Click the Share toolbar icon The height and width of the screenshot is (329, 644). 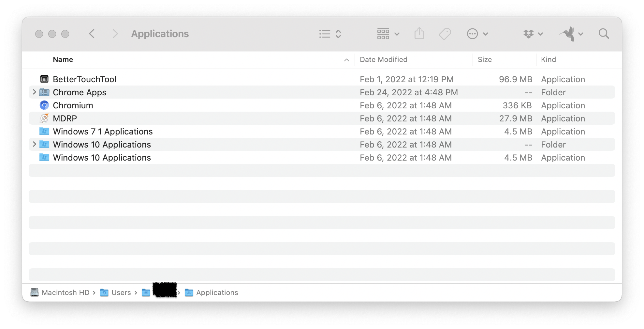tap(419, 34)
